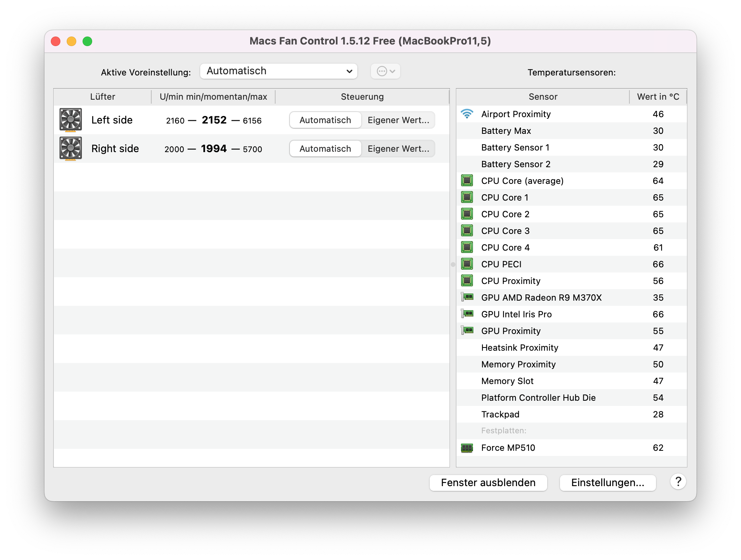
Task: Click the GPU Intel Iris Pro card icon
Action: (x=467, y=314)
